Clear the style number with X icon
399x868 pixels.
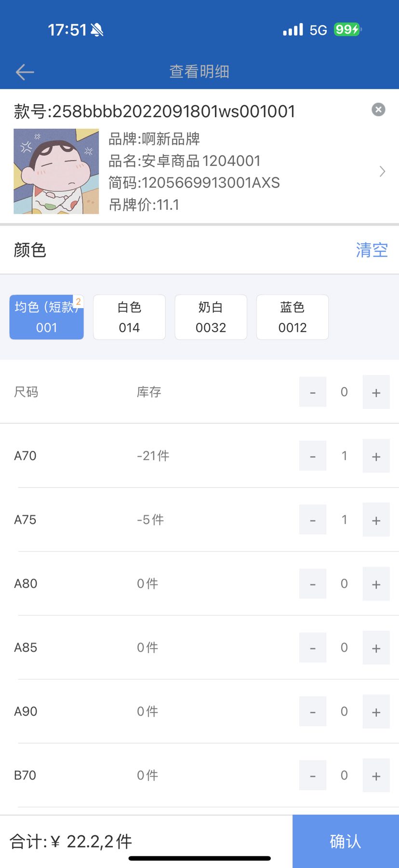pos(378,110)
